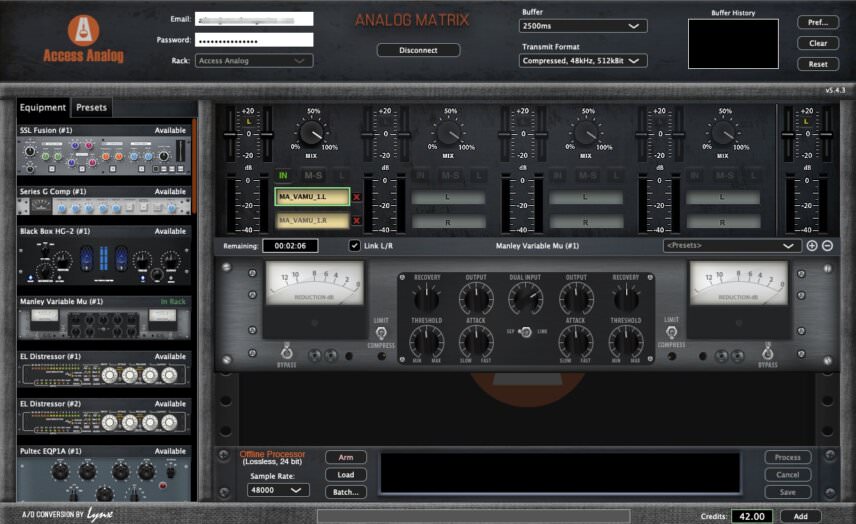Flip the SEP/LINK switch under Dual Input

tap(525, 331)
